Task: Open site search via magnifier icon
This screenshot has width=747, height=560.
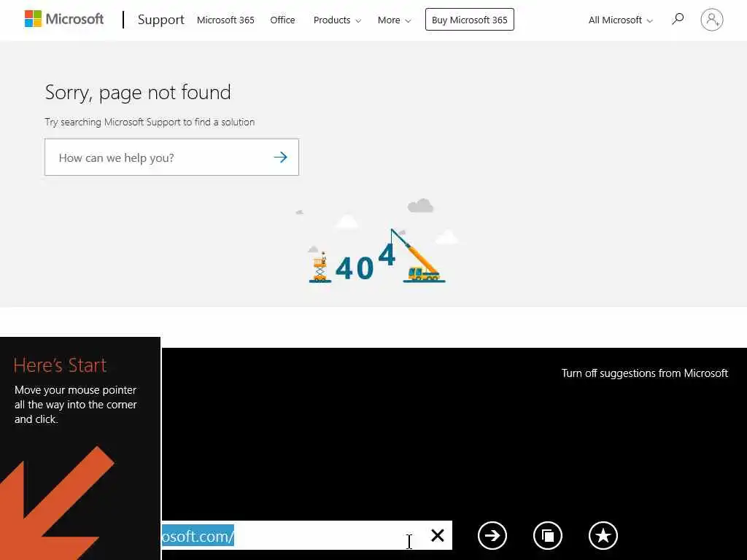Action: [678, 19]
